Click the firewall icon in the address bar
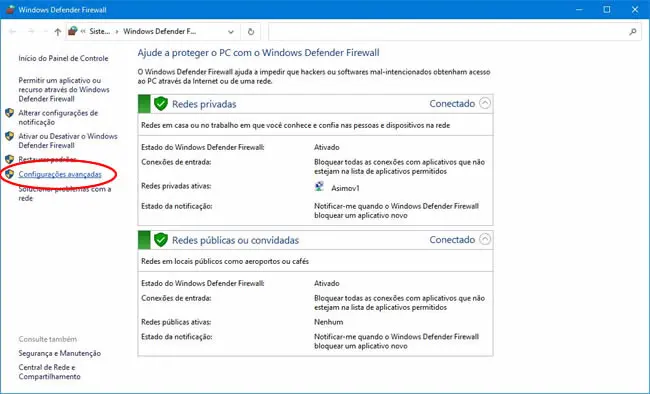This screenshot has width=650, height=394. (x=73, y=31)
